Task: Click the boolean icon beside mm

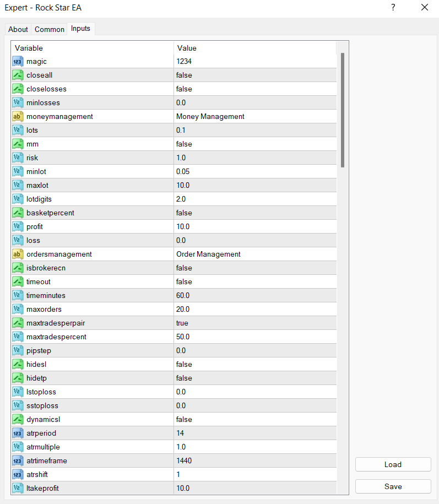Action: (18, 144)
